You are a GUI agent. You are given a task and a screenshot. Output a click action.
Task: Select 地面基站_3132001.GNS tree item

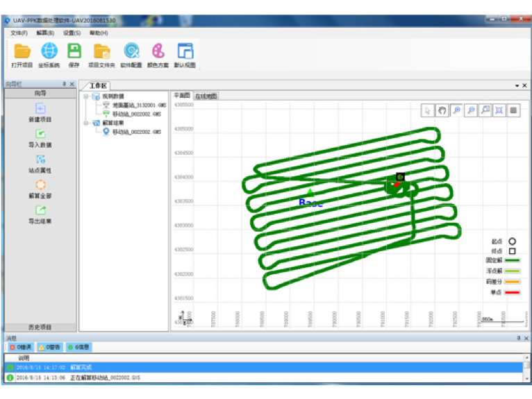coord(136,105)
